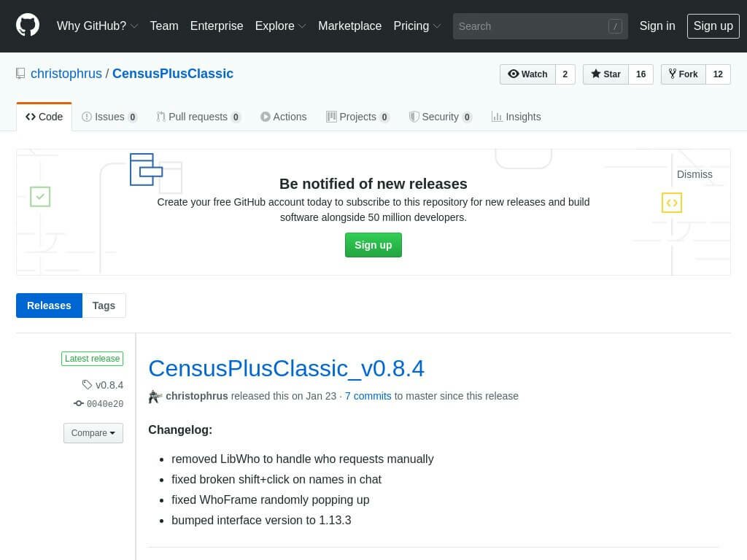This screenshot has height=560, width=747.
Task: Open commit 0040e20
Action: (x=105, y=404)
